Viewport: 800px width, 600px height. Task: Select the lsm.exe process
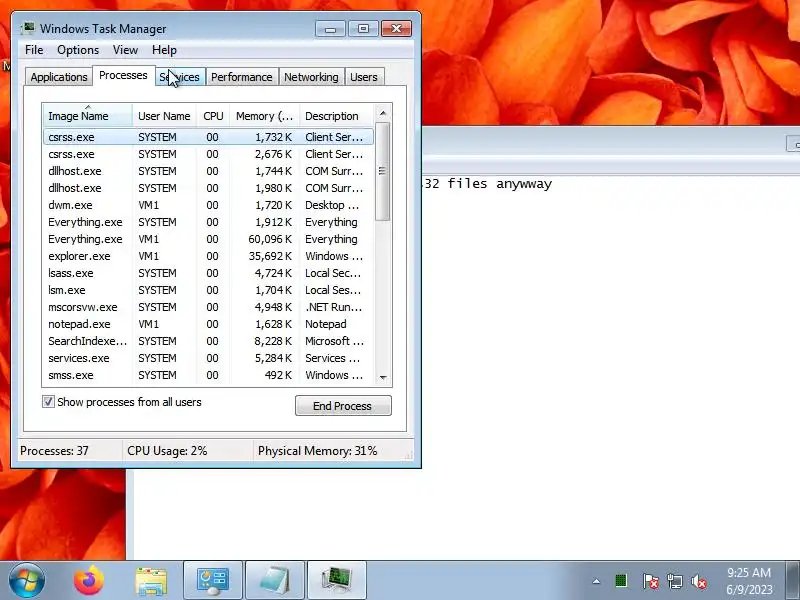pyautogui.click(x=208, y=290)
